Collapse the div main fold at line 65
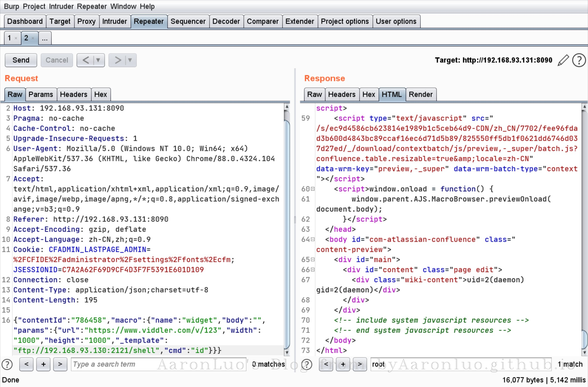The image size is (588, 387). pos(313,259)
